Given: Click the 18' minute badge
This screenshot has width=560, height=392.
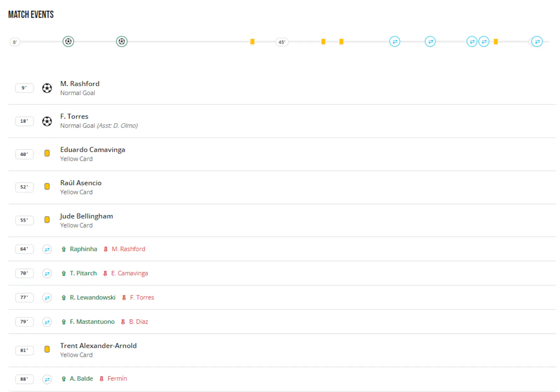Looking at the screenshot, I should [24, 121].
